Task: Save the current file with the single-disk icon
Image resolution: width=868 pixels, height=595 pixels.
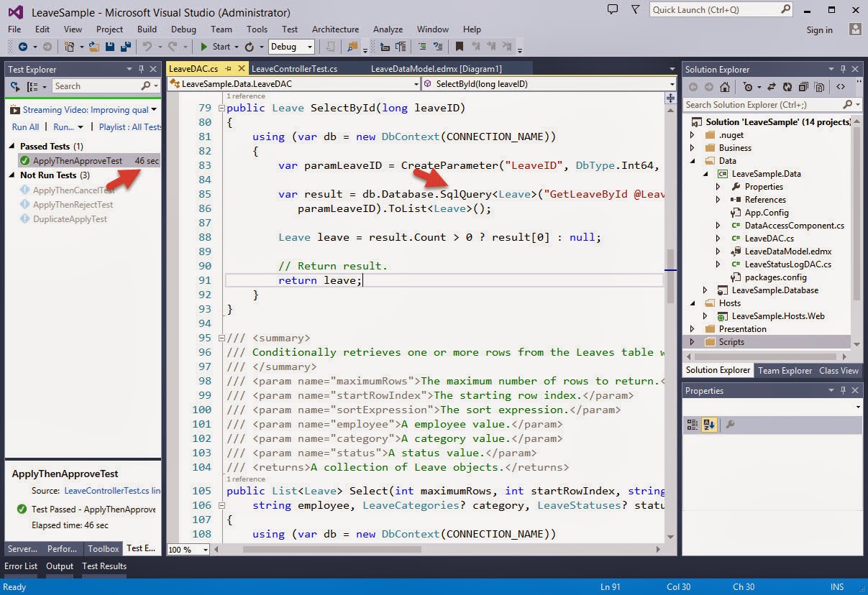Action: (x=110, y=47)
